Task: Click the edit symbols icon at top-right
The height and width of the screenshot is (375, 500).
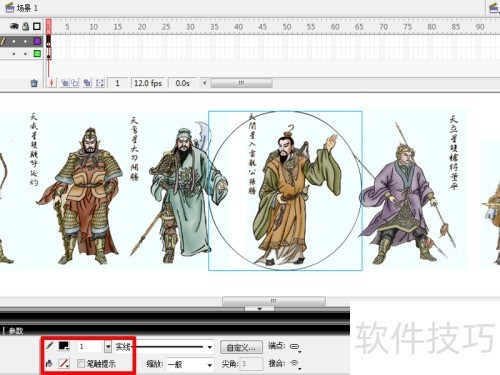Action: pyautogui.click(x=494, y=7)
